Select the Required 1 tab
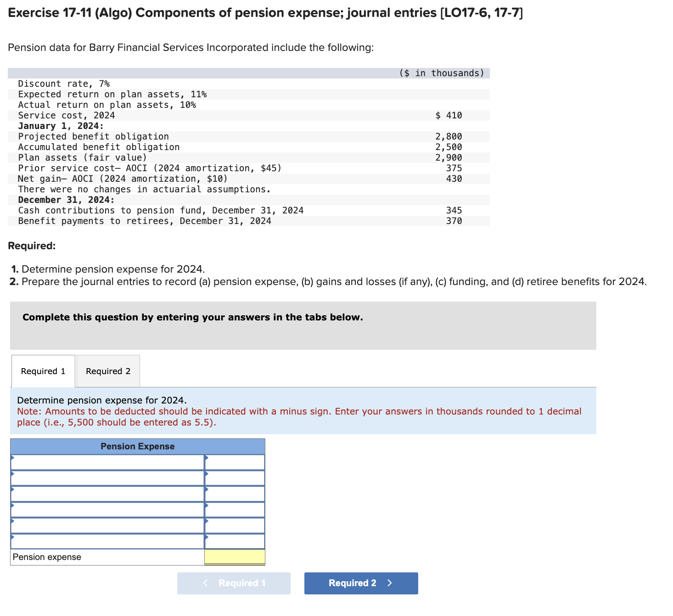Viewport: 673px width, 616px height. [x=43, y=371]
